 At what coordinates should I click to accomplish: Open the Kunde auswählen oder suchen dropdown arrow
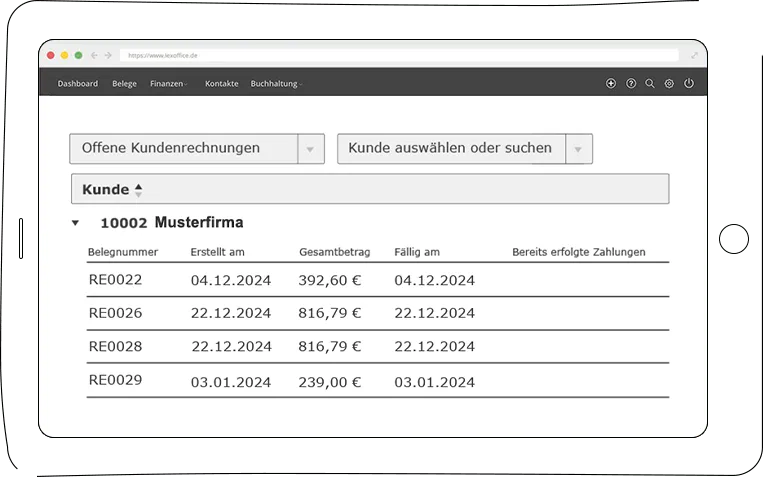click(x=578, y=149)
